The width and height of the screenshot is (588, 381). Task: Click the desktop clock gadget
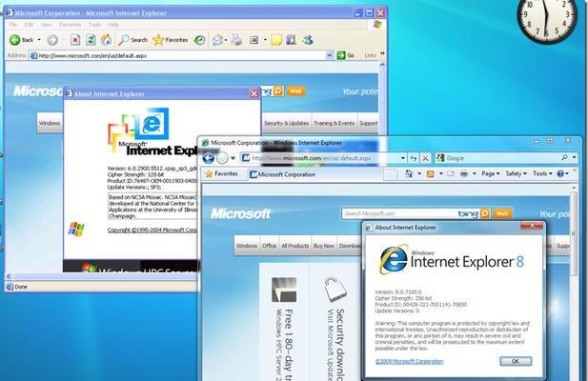point(547,19)
